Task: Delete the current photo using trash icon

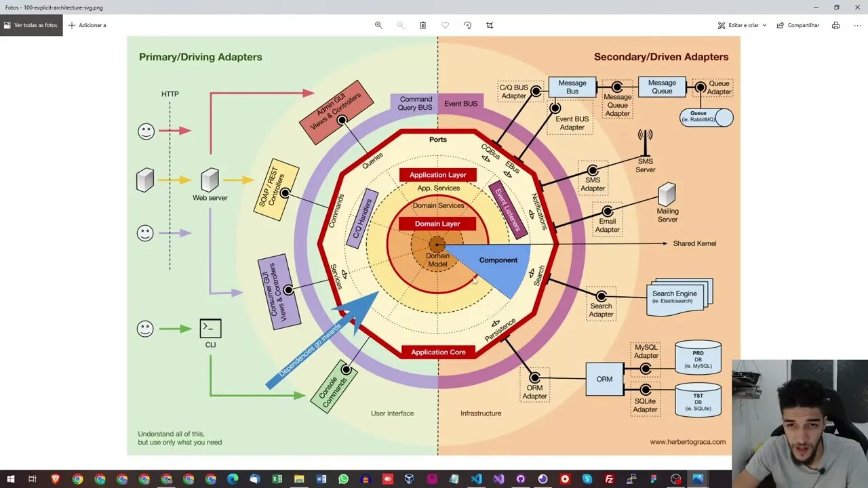Action: pos(422,25)
